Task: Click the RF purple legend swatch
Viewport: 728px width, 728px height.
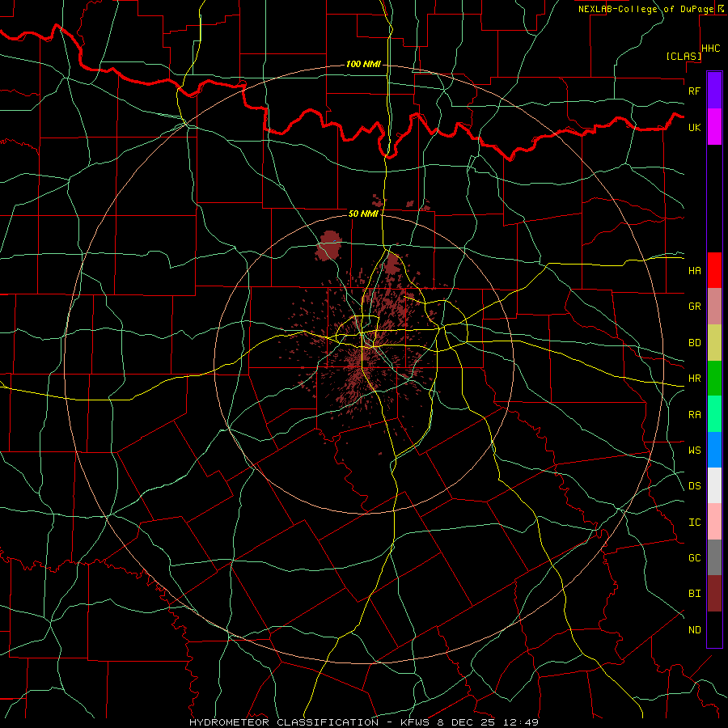Action: (x=714, y=91)
